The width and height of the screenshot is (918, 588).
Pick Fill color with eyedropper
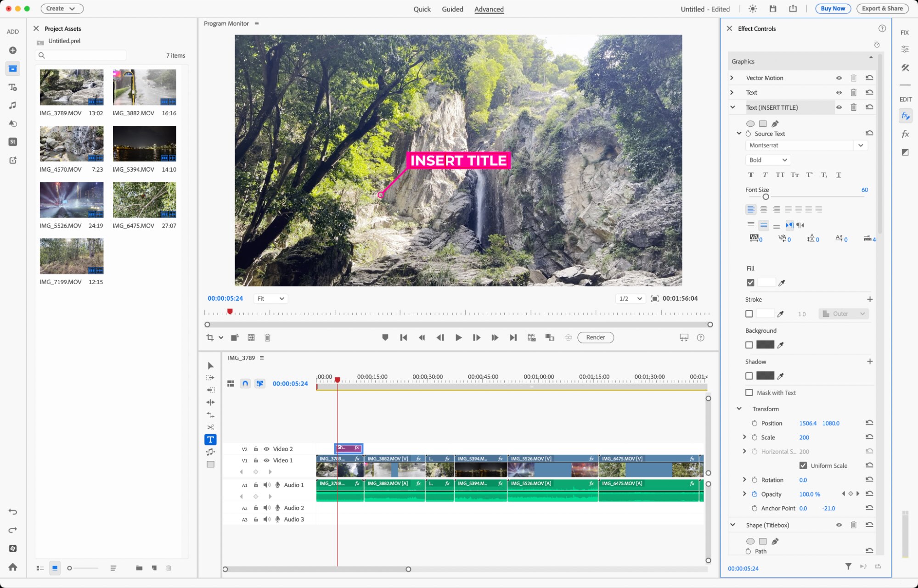pyautogui.click(x=782, y=283)
